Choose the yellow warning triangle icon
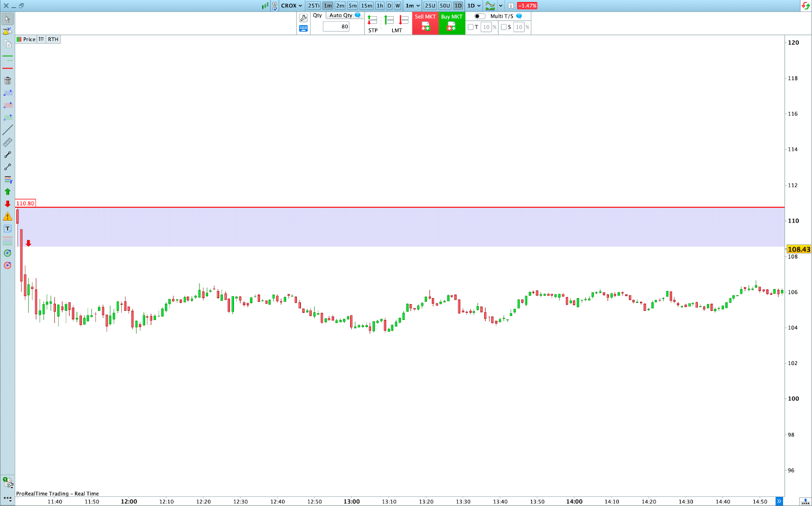This screenshot has height=506, width=812. (8, 216)
